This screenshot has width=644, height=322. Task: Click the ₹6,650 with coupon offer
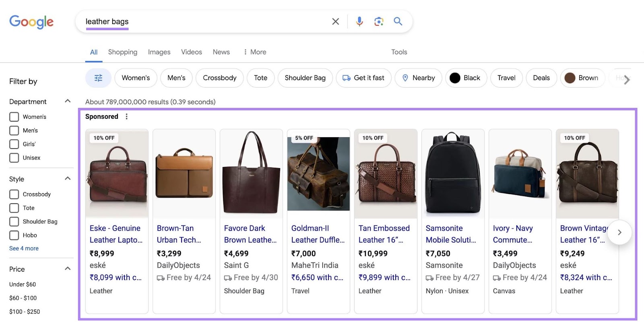317,277
